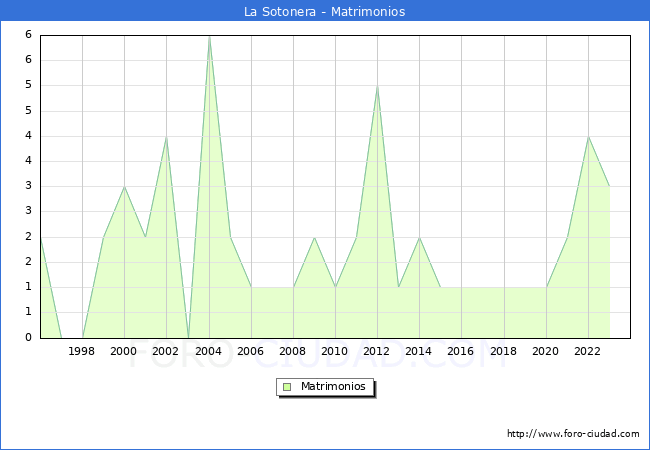Click the 2016 x-axis label
This screenshot has width=650, height=450.
coord(461,351)
